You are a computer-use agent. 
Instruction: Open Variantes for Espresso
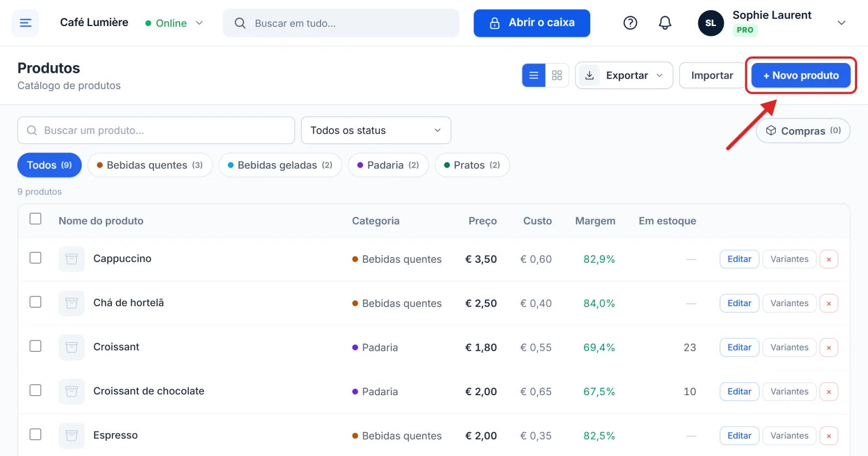tap(789, 436)
